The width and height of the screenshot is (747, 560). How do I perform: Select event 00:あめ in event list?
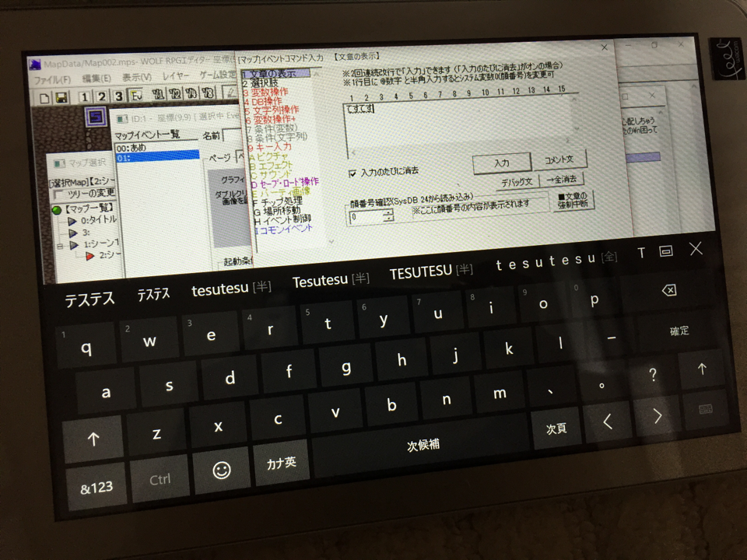tap(157, 147)
